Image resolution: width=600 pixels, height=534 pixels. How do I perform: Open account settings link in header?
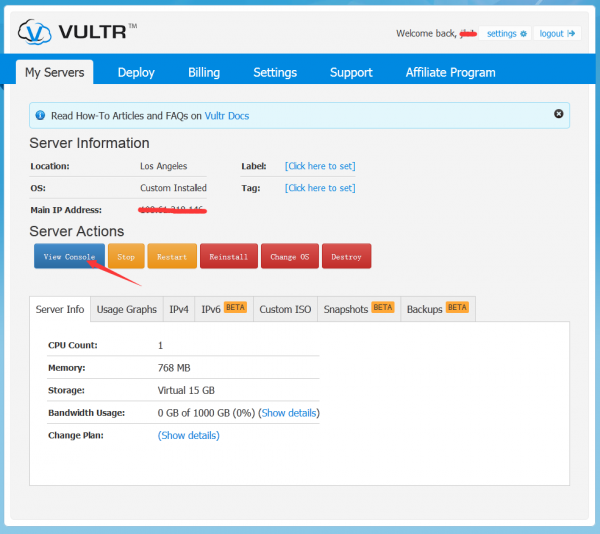click(x=505, y=34)
